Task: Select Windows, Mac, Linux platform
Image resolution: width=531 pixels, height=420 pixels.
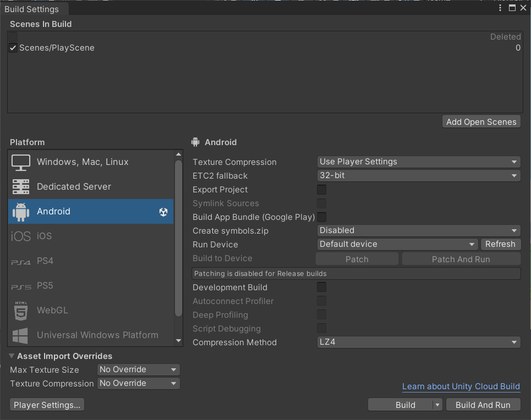Action: pyautogui.click(x=90, y=162)
